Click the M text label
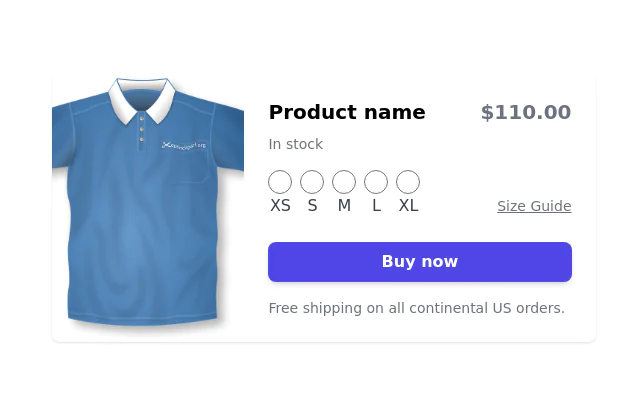This screenshot has width=636, height=408. (344, 206)
